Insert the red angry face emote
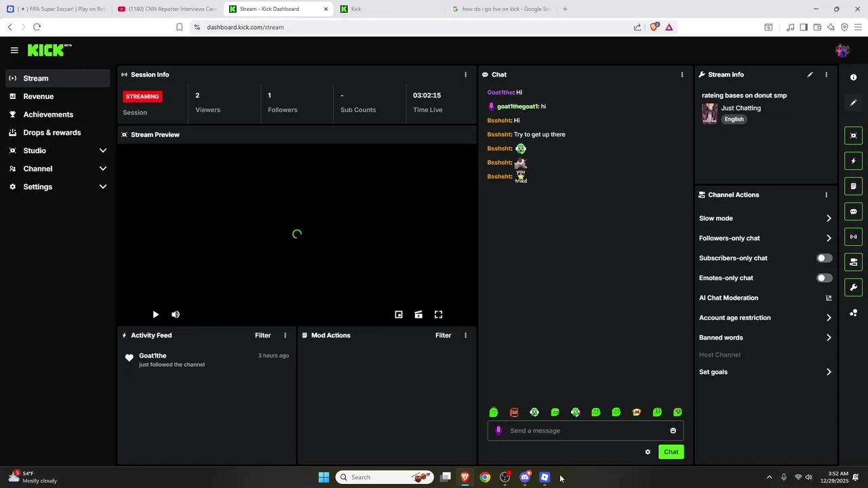868x488 pixels. click(x=514, y=412)
